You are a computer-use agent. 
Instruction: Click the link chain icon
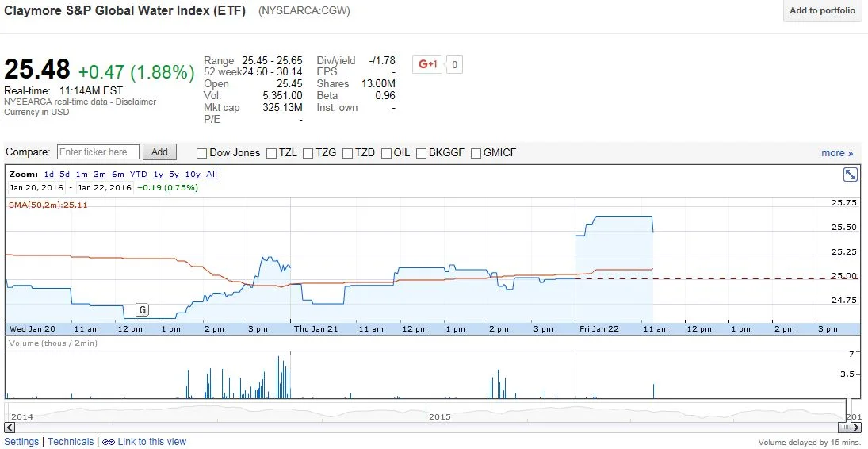click(109, 442)
